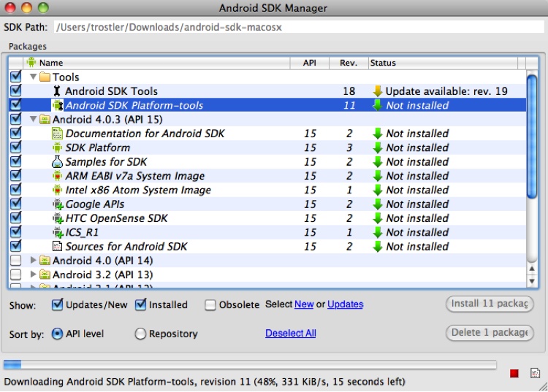Image resolution: width=548 pixels, height=392 pixels.
Task: Click the scrollbar down arrow
Action: [532, 281]
